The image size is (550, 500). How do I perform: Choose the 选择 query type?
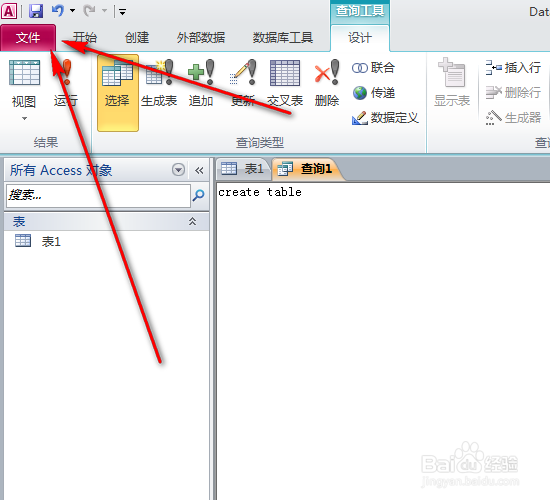tap(118, 93)
